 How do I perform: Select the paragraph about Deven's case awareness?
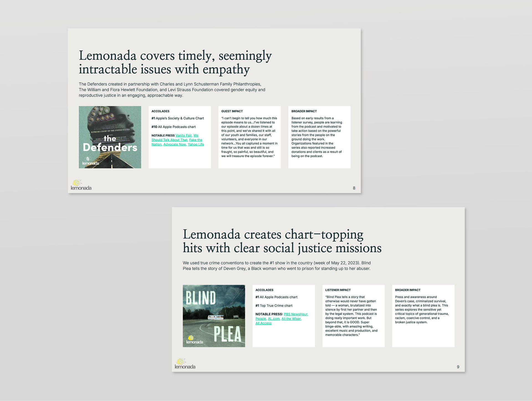[x=422, y=310]
